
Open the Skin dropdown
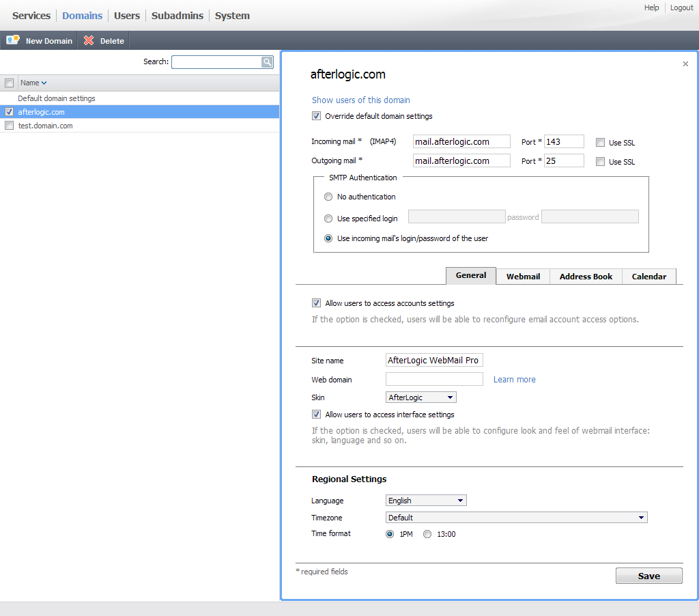tap(421, 397)
